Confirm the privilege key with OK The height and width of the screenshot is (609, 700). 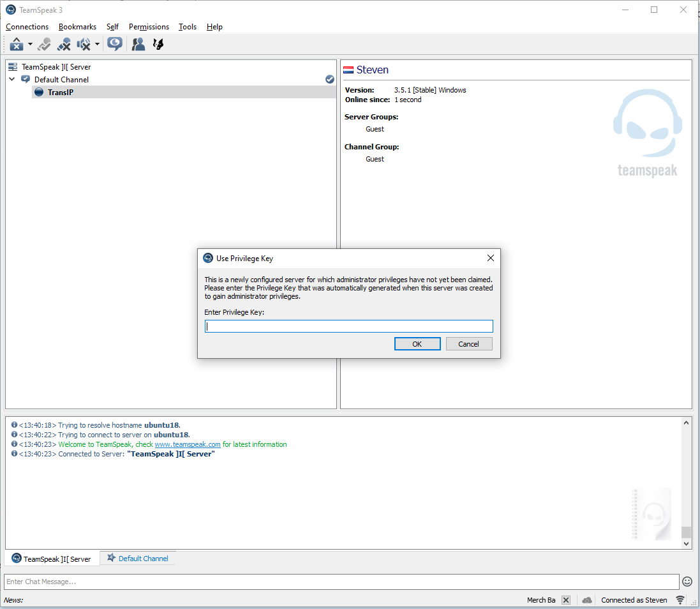click(x=417, y=344)
